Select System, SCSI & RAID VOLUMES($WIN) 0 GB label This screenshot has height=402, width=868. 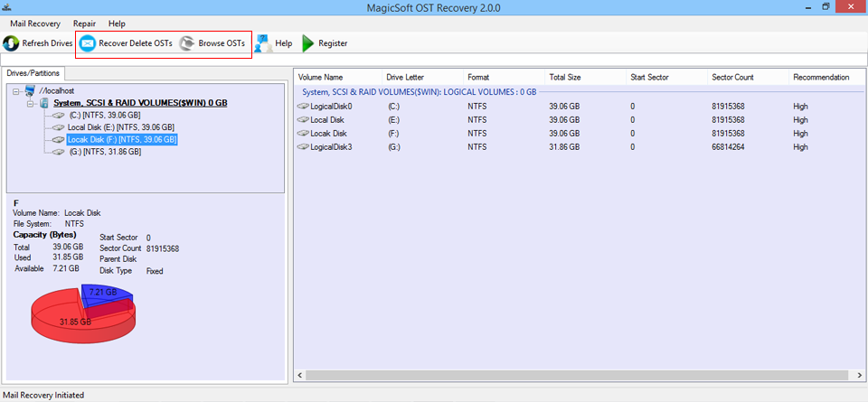(x=141, y=103)
